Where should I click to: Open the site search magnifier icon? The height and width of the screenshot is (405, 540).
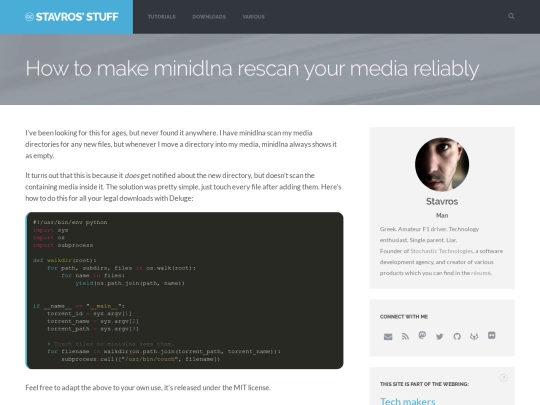511,16
